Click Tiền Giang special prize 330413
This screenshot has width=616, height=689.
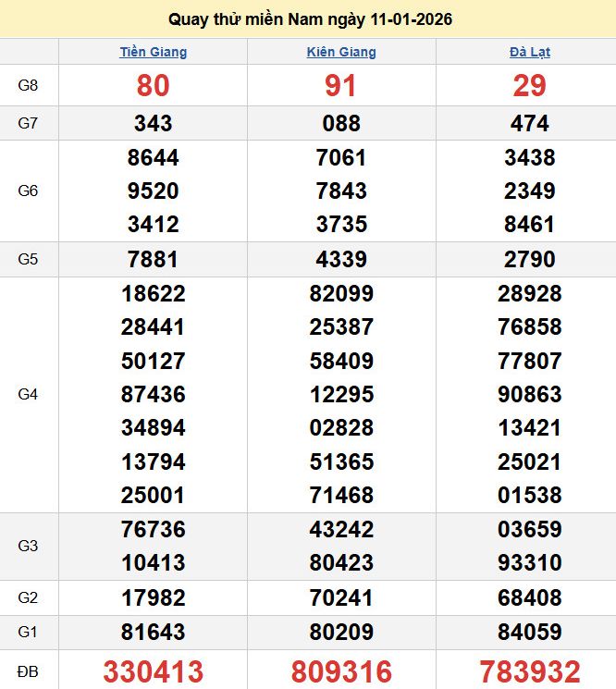[x=153, y=671]
